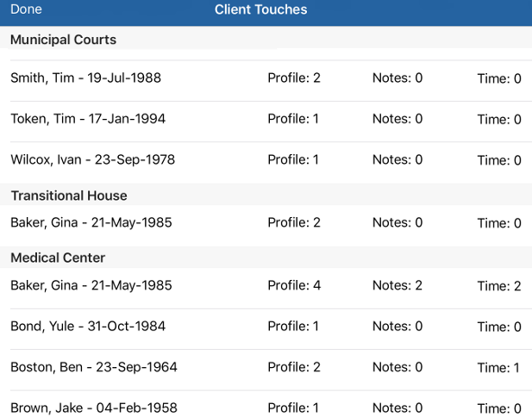This screenshot has width=532, height=417.
Task: Click Time: 1 for Boston, Ben
Action: (499, 368)
